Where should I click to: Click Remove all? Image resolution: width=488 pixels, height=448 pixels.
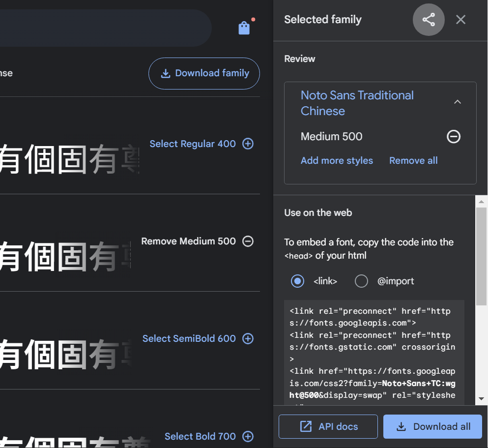click(413, 161)
